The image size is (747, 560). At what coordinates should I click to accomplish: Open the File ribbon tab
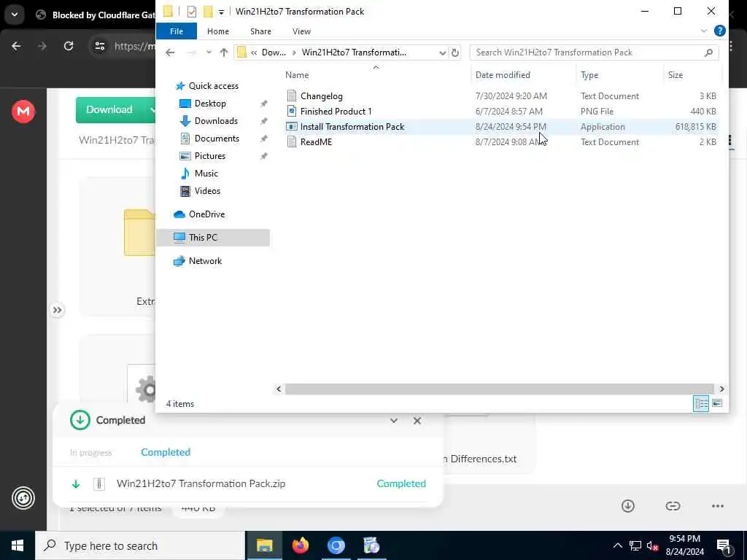click(x=177, y=31)
